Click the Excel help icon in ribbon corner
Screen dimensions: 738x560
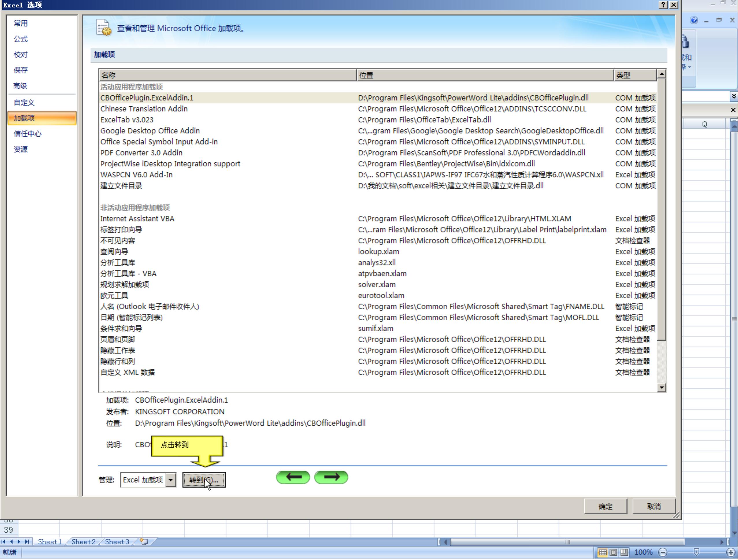click(694, 20)
